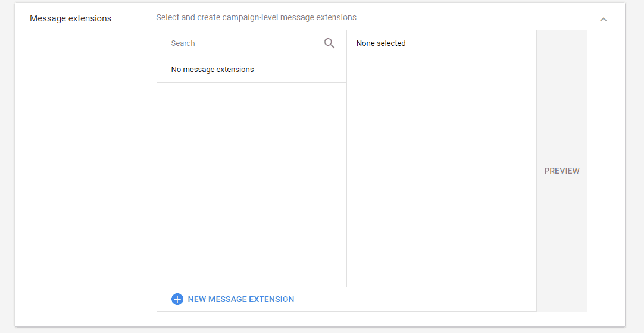Click the blue plus circle icon
644x333 pixels.
[x=177, y=299]
